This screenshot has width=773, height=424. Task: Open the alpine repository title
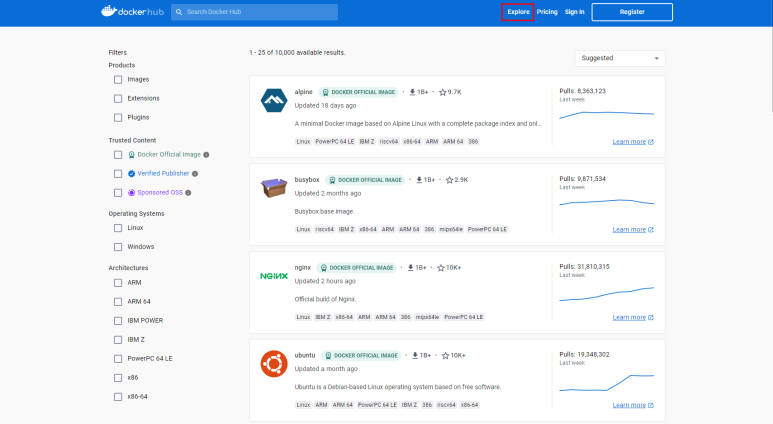304,92
